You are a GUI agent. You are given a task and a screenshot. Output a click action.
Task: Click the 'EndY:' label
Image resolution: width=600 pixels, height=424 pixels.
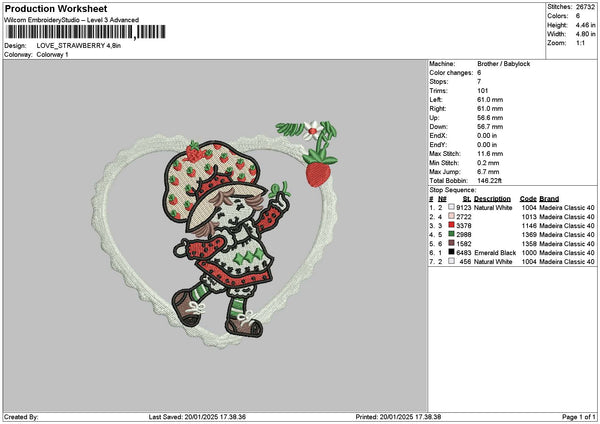click(438, 145)
